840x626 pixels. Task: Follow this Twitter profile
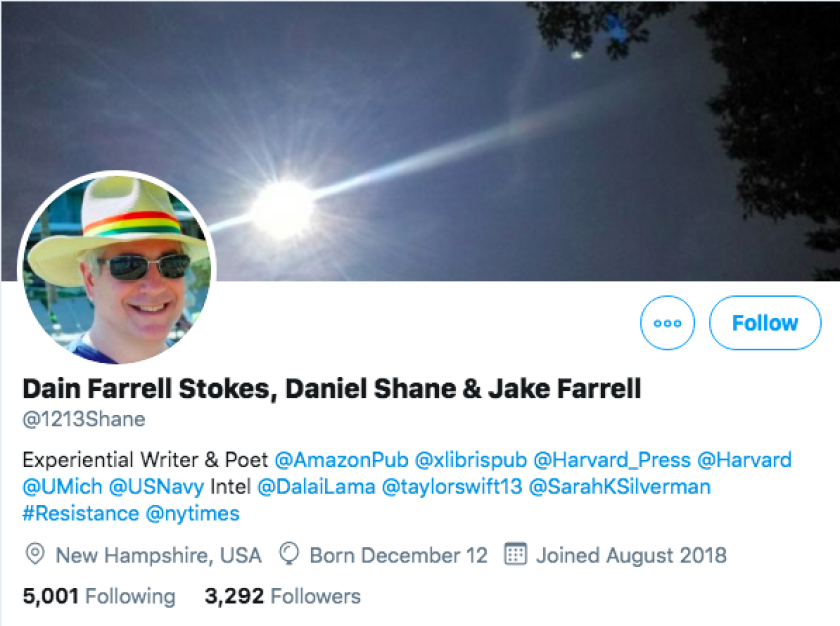coord(765,323)
